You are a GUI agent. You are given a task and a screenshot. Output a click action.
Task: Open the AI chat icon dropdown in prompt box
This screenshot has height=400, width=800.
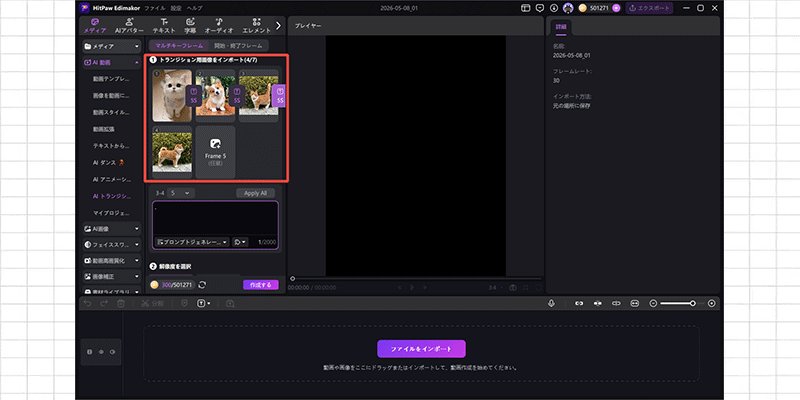coord(240,242)
